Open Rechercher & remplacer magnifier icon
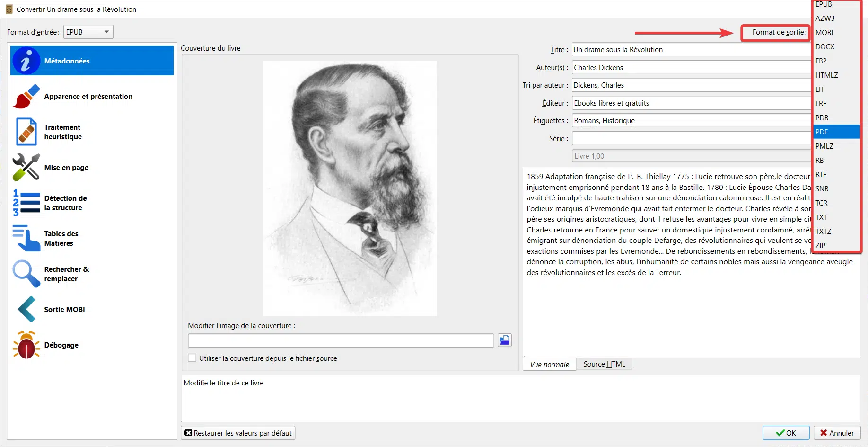 pyautogui.click(x=26, y=274)
